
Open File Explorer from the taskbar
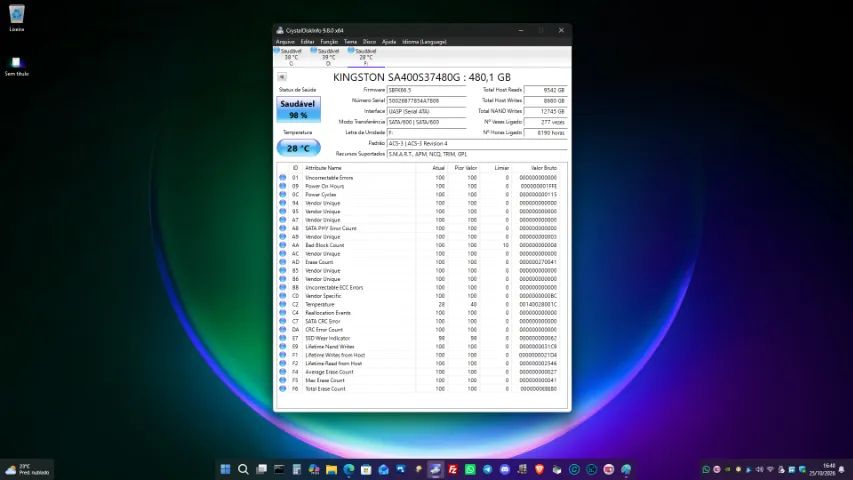click(x=331, y=469)
